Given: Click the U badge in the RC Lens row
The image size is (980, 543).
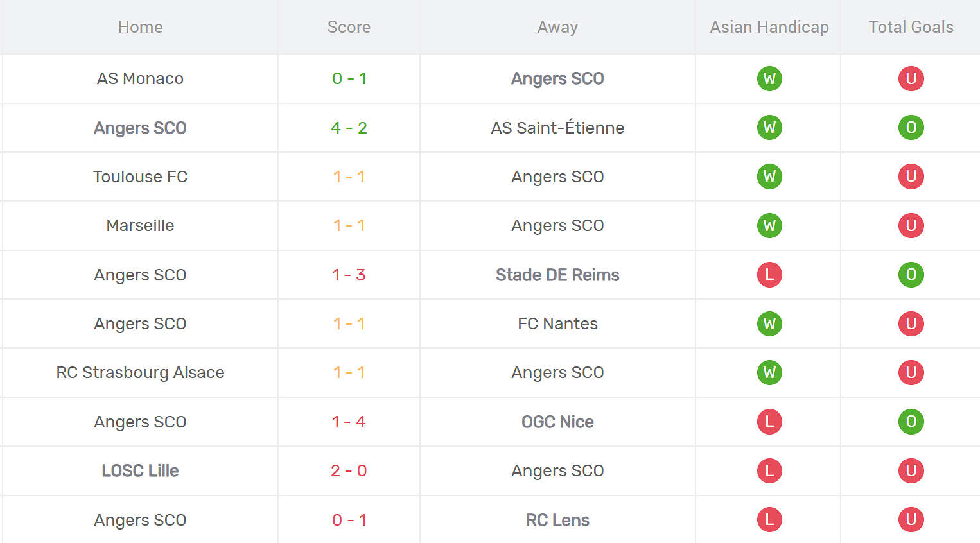Looking at the screenshot, I should click(x=911, y=520).
